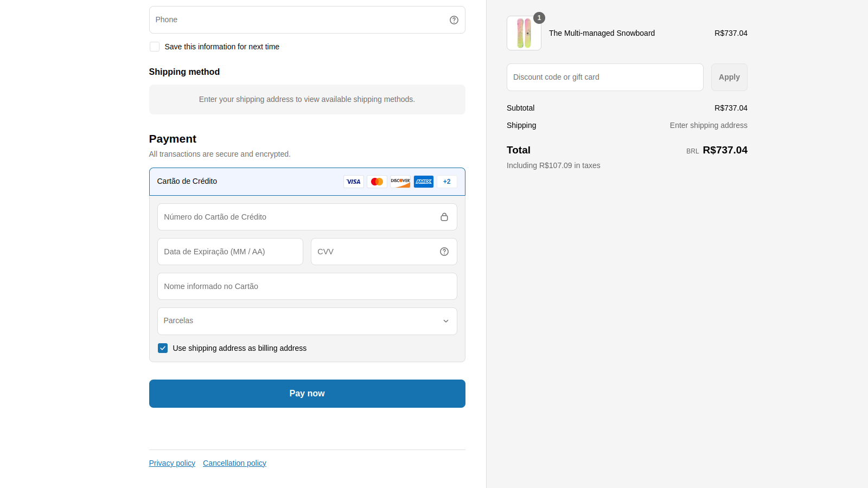Click the shipping methods notice box
The image size is (868, 488).
(x=307, y=99)
